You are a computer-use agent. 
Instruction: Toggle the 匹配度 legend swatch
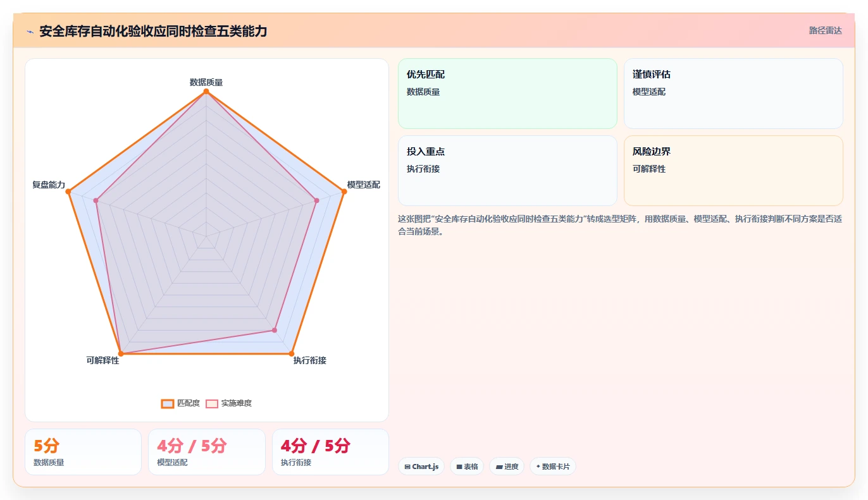pyautogui.click(x=168, y=403)
